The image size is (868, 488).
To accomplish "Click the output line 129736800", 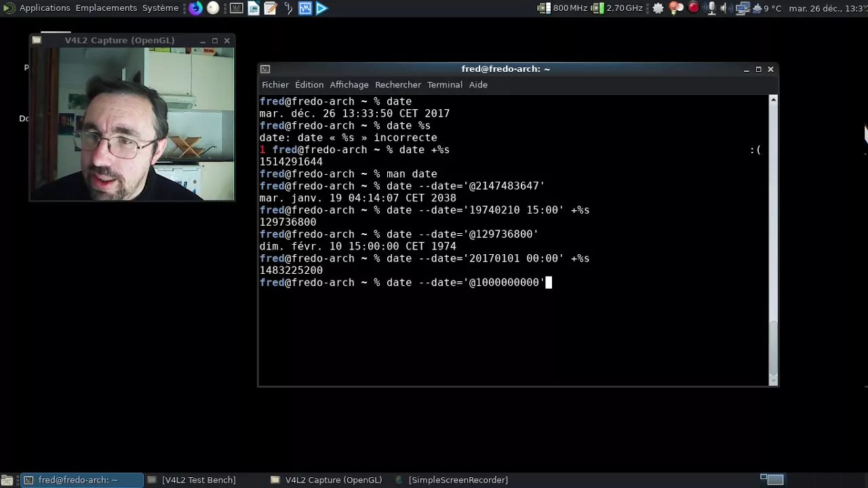I will 288,222.
